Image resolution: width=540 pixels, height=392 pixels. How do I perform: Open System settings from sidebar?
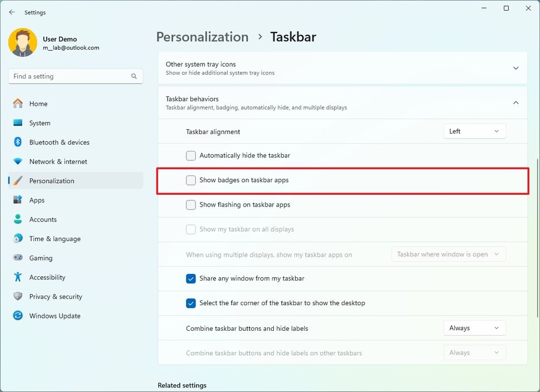coord(40,122)
